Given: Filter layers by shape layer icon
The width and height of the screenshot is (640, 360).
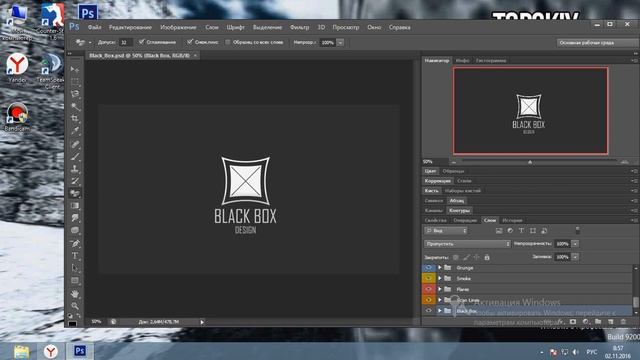Looking at the screenshot, I should 533,231.
